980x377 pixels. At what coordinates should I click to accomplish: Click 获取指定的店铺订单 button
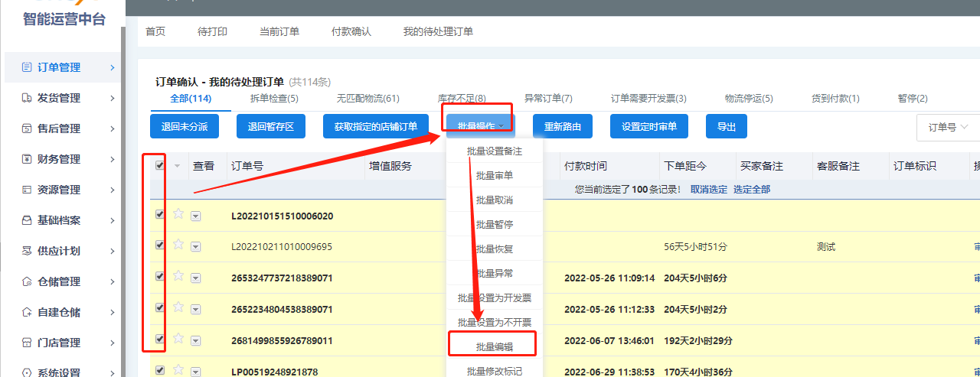coord(376,126)
